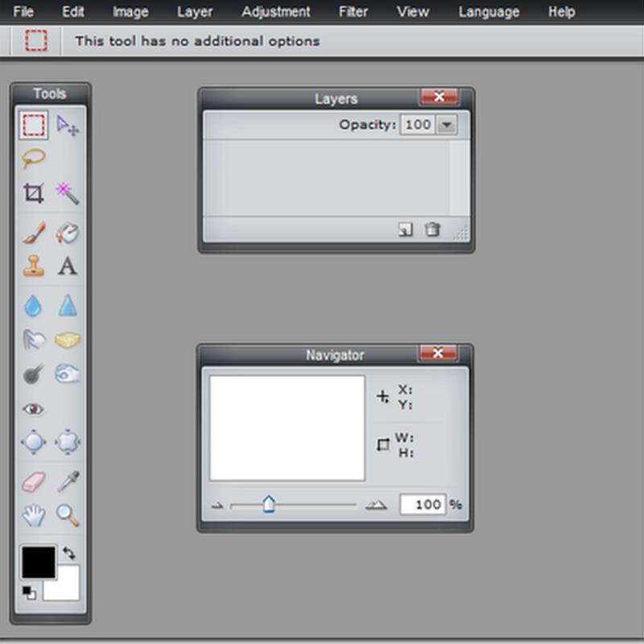
Task: Open the Filter menu
Action: 353,11
